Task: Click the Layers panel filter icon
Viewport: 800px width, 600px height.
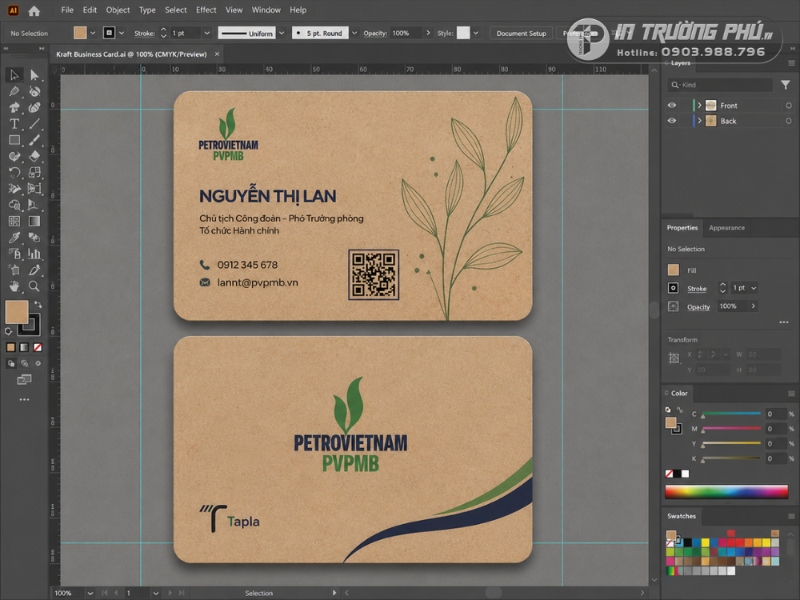Action: (x=785, y=85)
